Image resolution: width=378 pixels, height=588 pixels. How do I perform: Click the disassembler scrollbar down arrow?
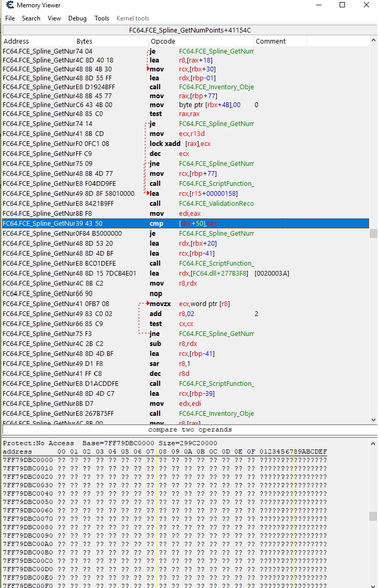(373, 420)
